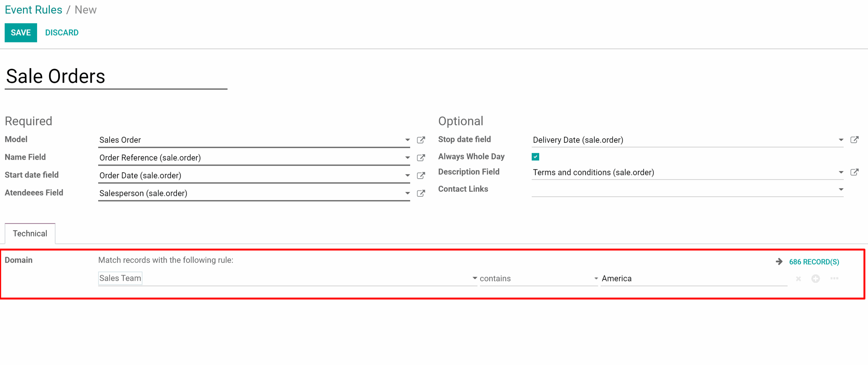Viewport: 868px width, 365px height.
Task: Click the arrow beside 686 RECORD(S)
Action: pos(779,261)
